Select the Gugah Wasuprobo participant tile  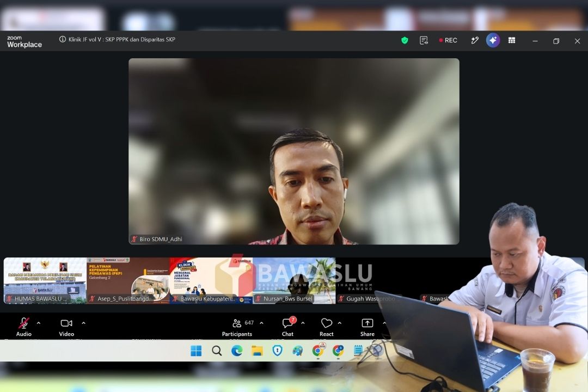(377, 280)
